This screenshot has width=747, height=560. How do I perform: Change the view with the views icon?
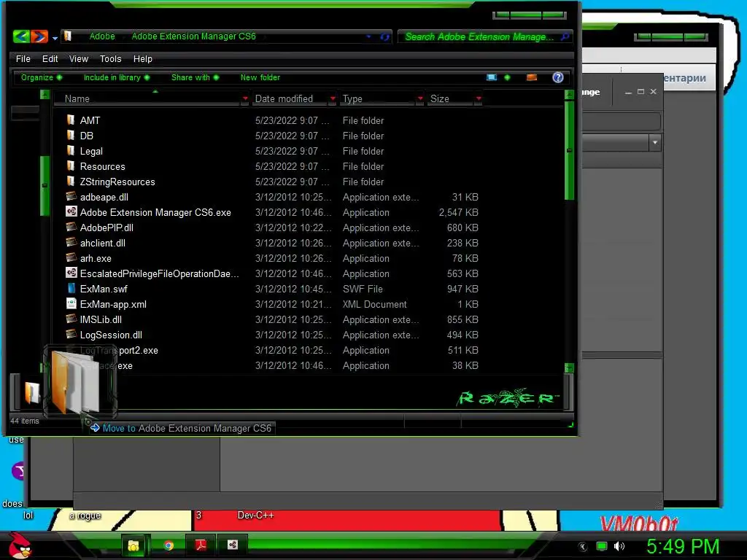(491, 77)
